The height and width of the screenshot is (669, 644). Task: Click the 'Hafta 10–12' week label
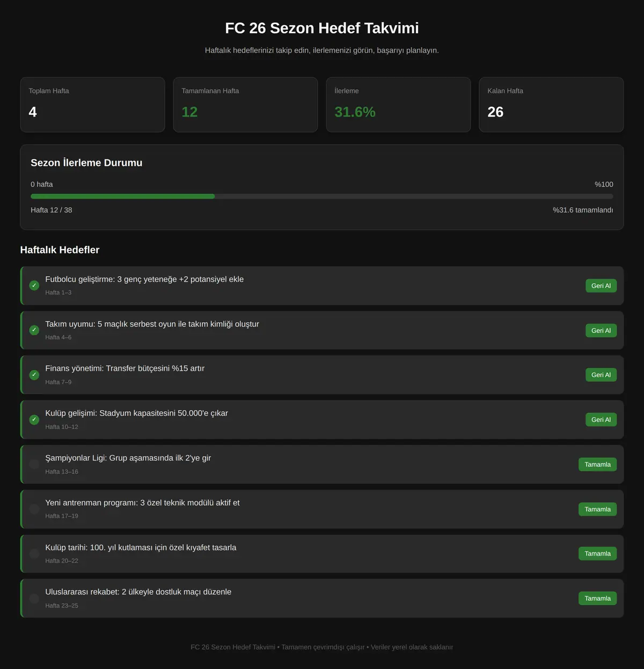[x=62, y=427]
